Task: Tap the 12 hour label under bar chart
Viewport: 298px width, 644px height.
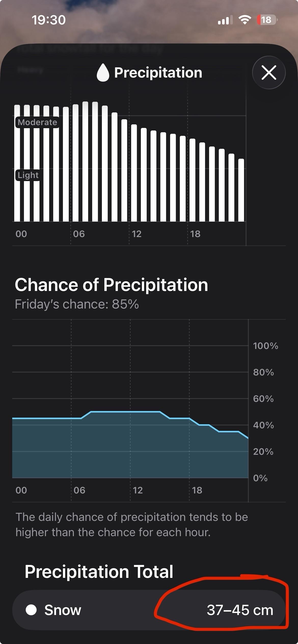Action: 137,234
